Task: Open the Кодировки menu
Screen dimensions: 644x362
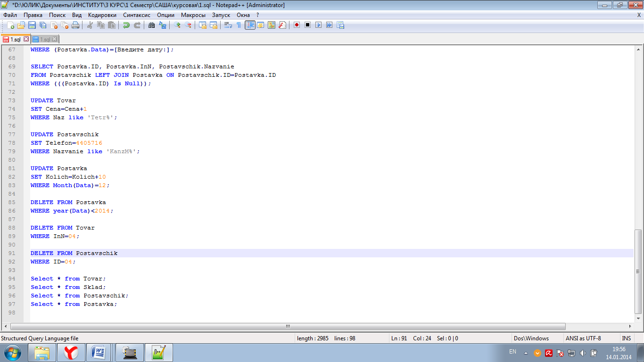Action: pos(102,15)
